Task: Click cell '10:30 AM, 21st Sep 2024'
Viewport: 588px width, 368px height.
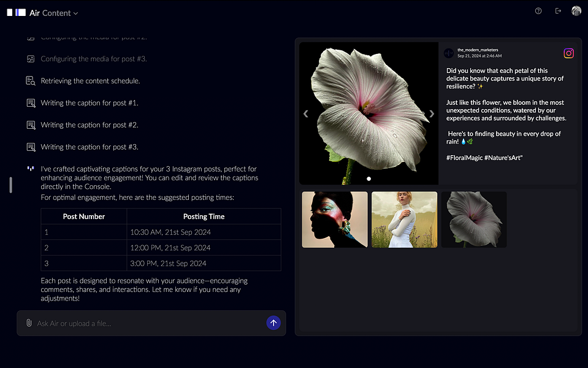Action: (x=204, y=232)
